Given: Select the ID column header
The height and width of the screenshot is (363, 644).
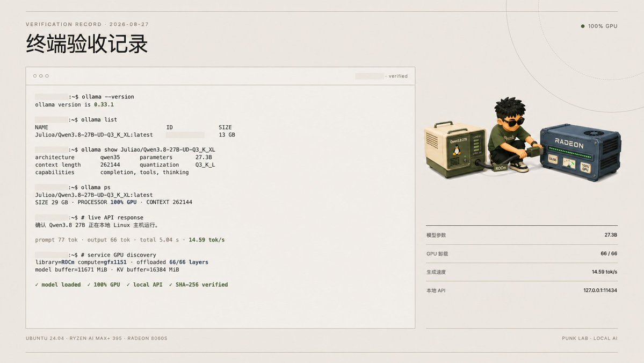Looking at the screenshot, I should click(169, 127).
